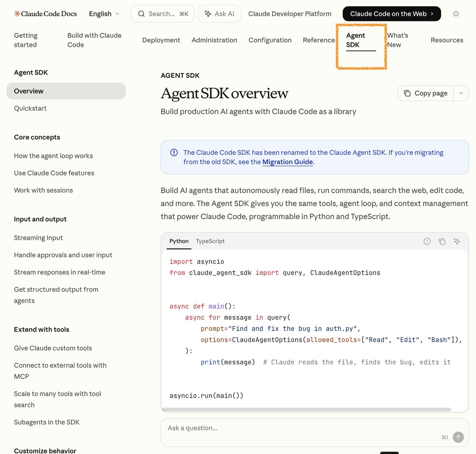Switch to the Deployment tab
The image size is (476, 454).
coord(161,40)
